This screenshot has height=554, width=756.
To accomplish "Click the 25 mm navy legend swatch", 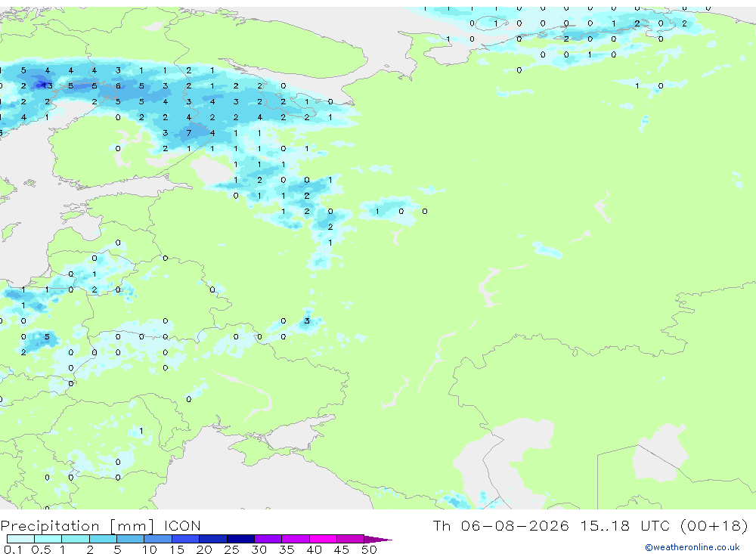I will (x=240, y=539).
